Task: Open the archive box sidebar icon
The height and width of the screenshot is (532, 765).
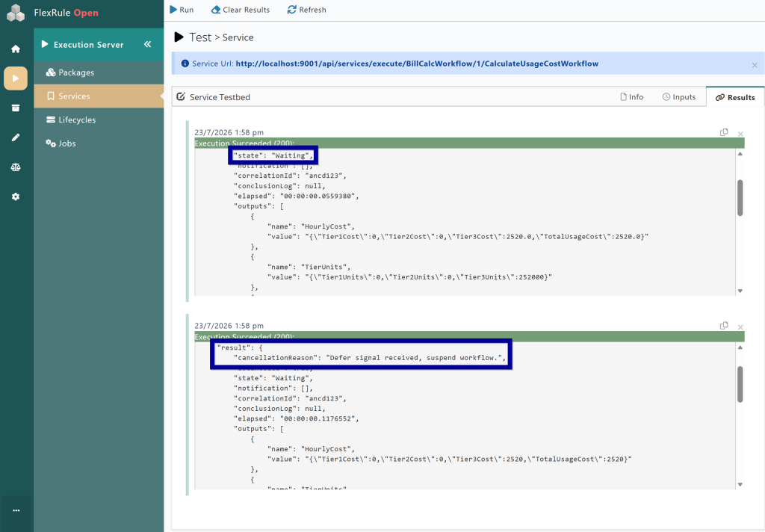Action: [x=16, y=108]
